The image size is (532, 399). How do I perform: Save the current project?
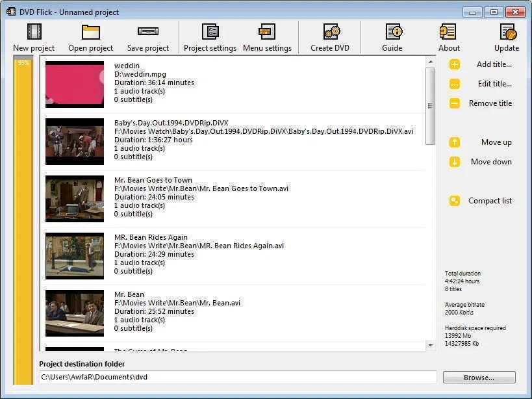click(x=147, y=36)
